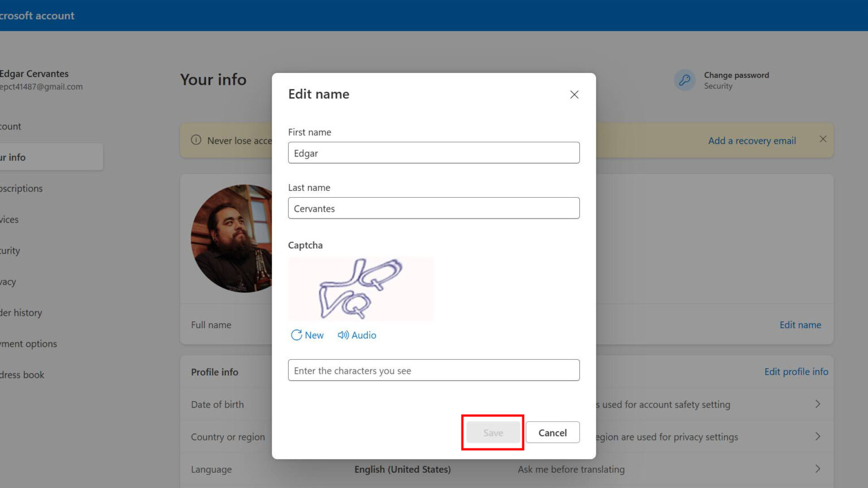Expand the Country or region row chevron
This screenshot has width=868, height=488.
817,436
